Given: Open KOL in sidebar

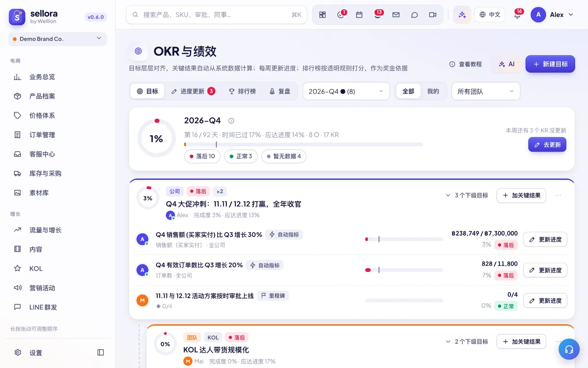Looking at the screenshot, I should 58,269.
